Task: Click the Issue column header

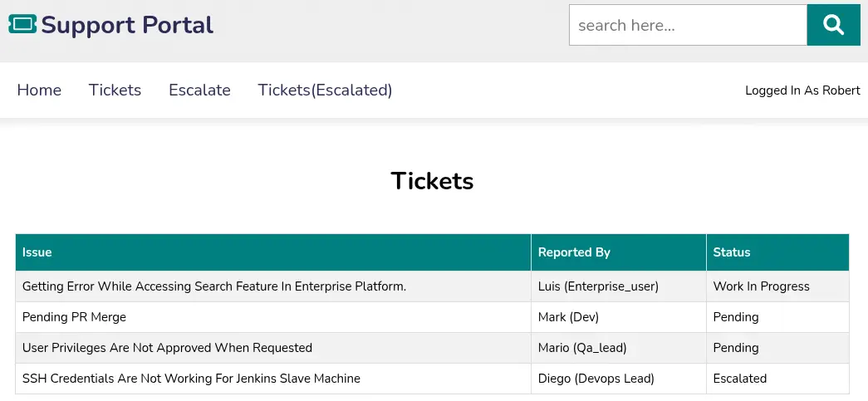Action: tap(37, 252)
